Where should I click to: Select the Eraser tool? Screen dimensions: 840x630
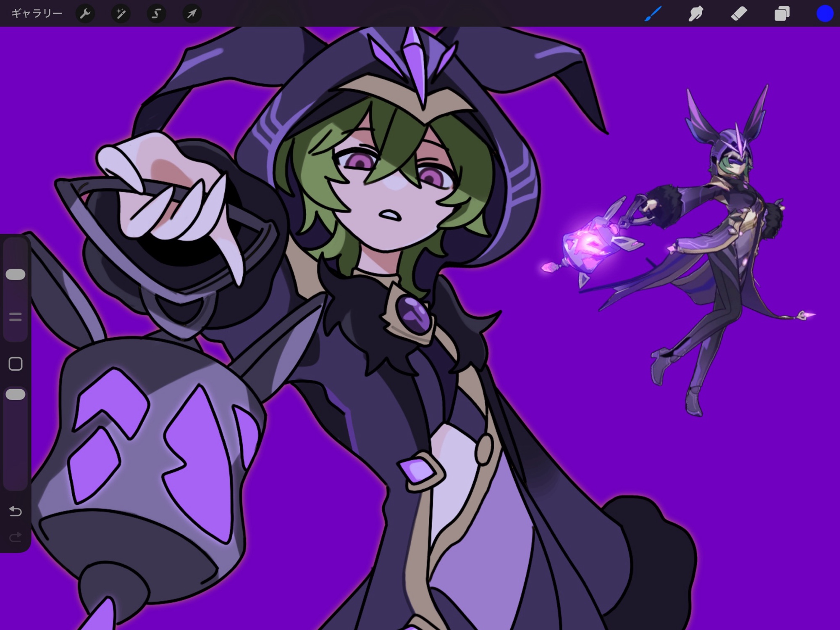pyautogui.click(x=739, y=14)
